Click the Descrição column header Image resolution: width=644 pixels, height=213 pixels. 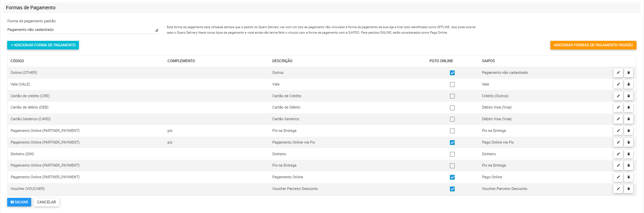click(x=282, y=61)
